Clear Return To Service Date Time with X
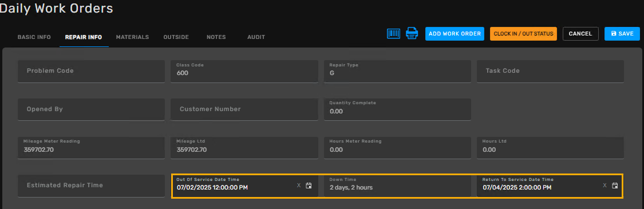Screen dimensions: 644x209 coord(605,186)
